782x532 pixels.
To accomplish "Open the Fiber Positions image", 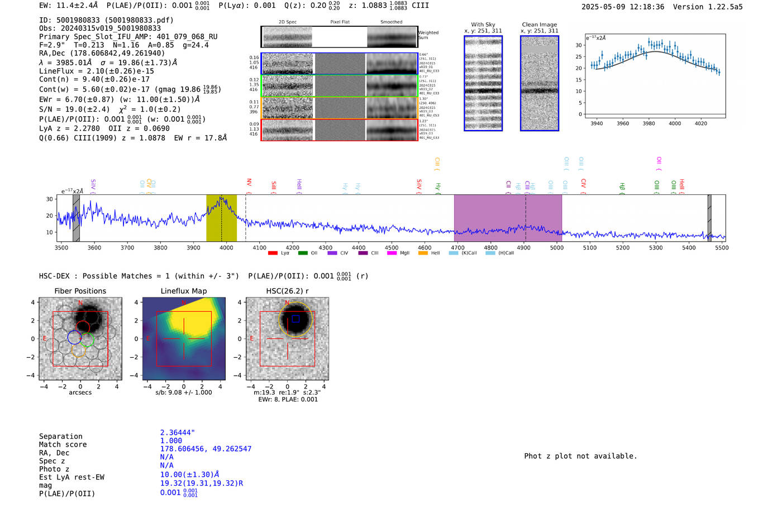I will pyautogui.click(x=80, y=339).
